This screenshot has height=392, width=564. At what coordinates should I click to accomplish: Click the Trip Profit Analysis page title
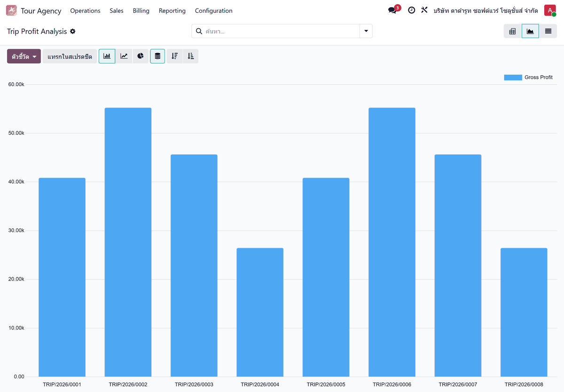pos(37,31)
